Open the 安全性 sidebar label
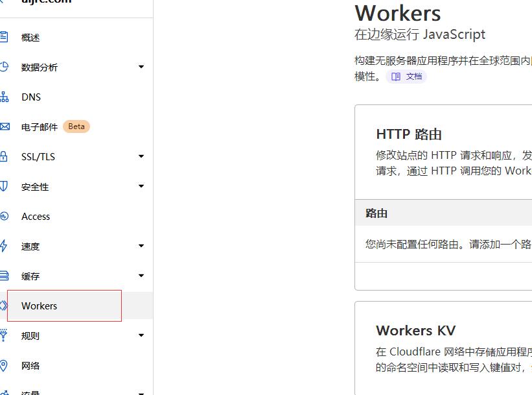532x395 pixels. (x=35, y=187)
